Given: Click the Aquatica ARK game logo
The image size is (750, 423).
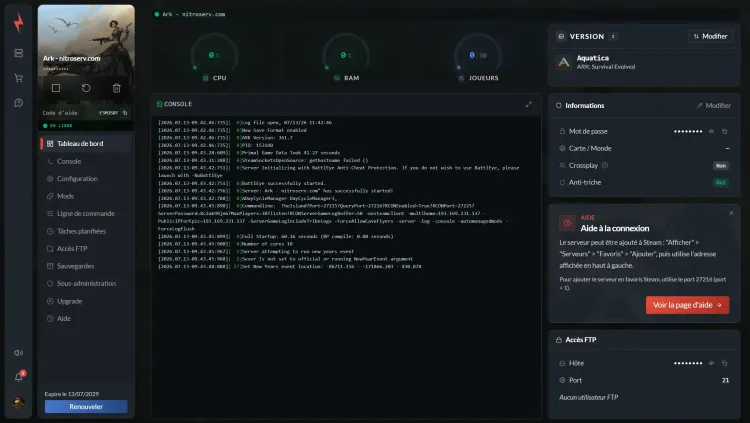Looking at the screenshot, I should point(564,62).
